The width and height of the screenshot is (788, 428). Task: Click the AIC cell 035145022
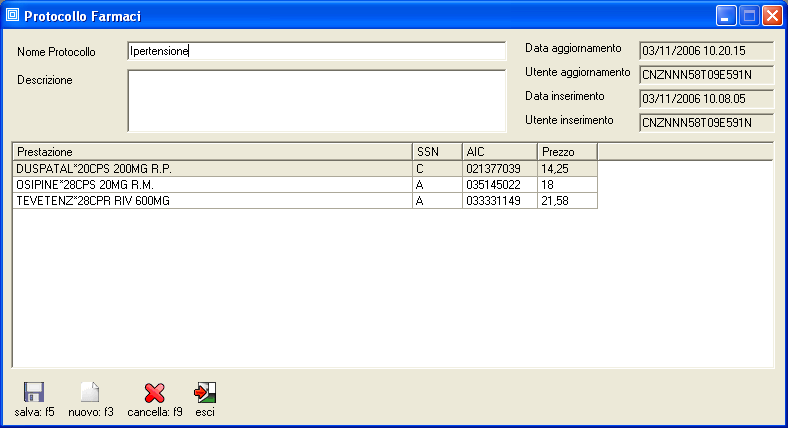pos(499,185)
